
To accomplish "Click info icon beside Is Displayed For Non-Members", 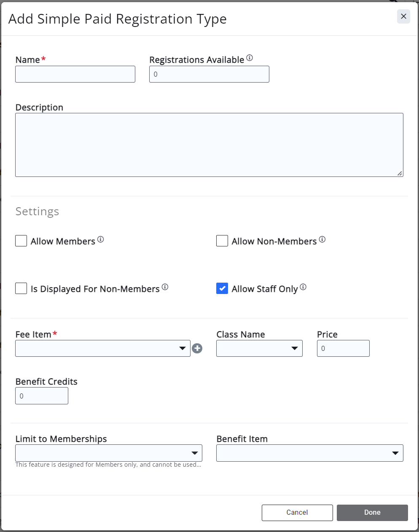I will tap(165, 287).
